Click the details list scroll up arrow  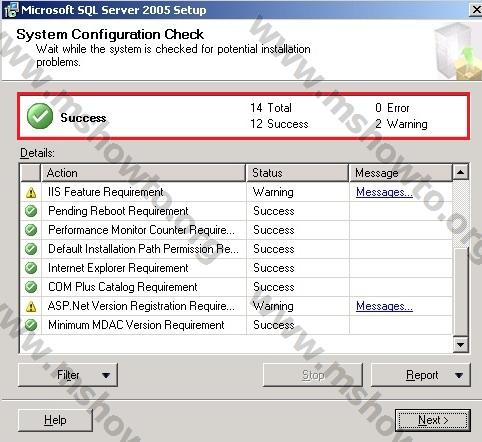461,172
